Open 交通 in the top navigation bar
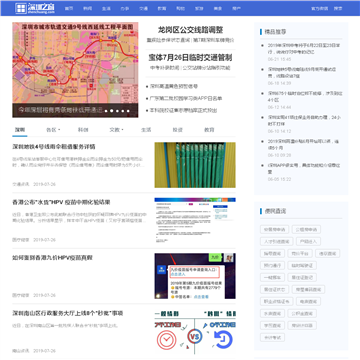 point(143,8)
